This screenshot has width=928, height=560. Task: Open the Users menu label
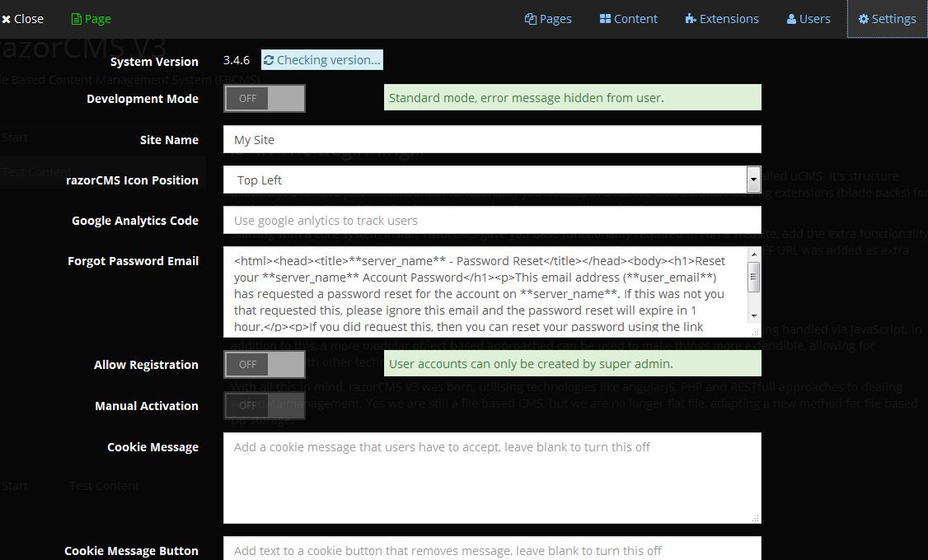[815, 19]
